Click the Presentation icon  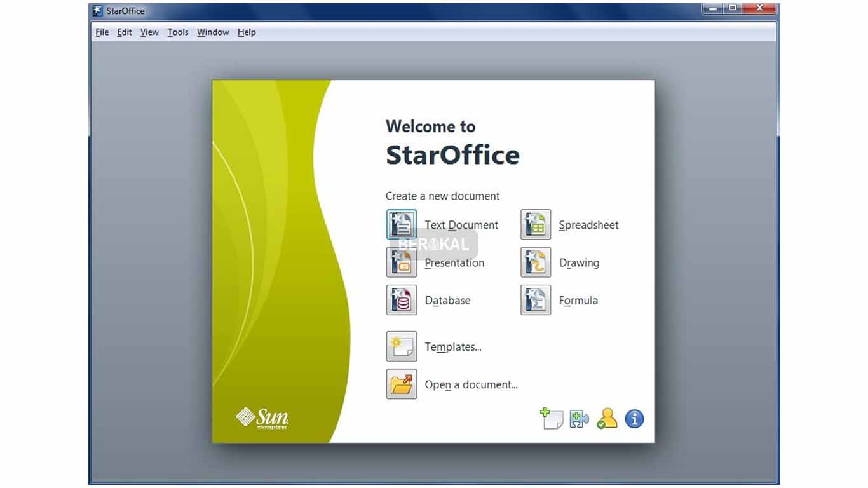pyautogui.click(x=402, y=262)
